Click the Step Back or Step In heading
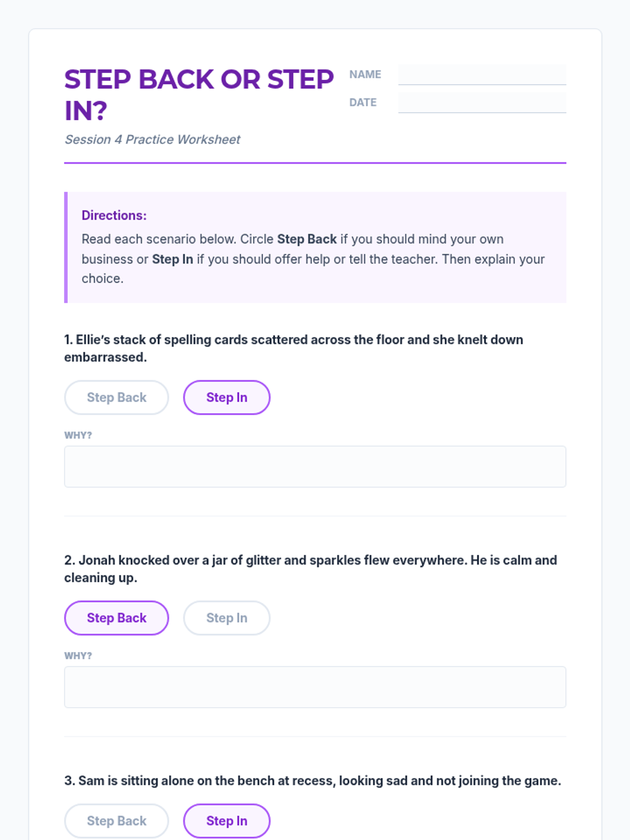The width and height of the screenshot is (630, 840). [x=199, y=95]
